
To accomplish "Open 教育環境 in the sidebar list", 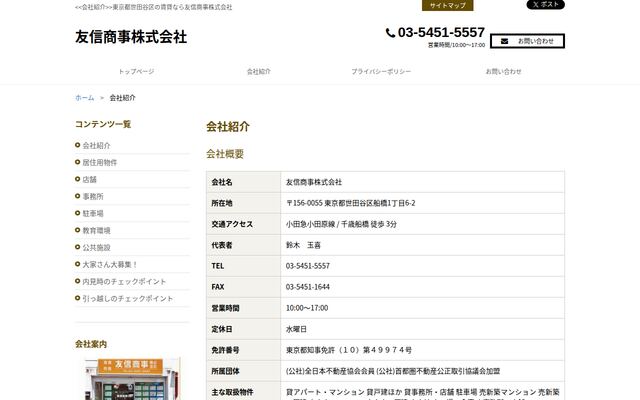I will click(x=96, y=231).
